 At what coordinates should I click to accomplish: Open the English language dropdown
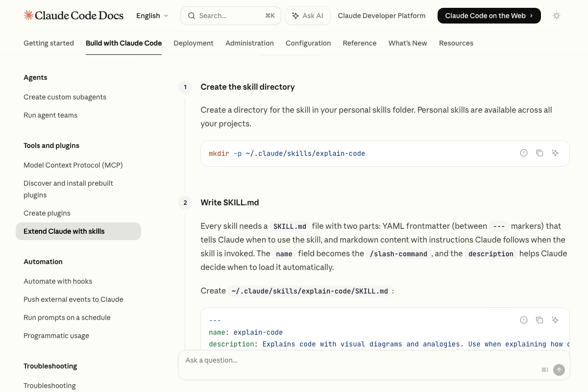point(152,16)
